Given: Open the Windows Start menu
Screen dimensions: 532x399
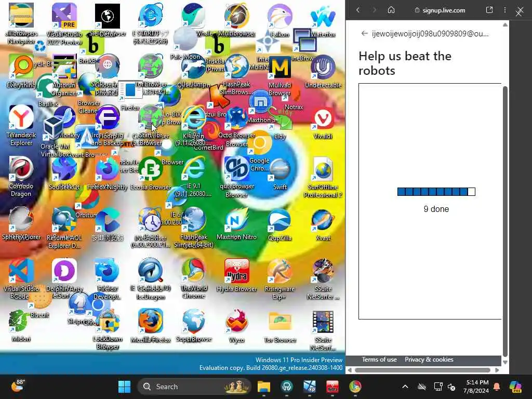Looking at the screenshot, I should 124,387.
